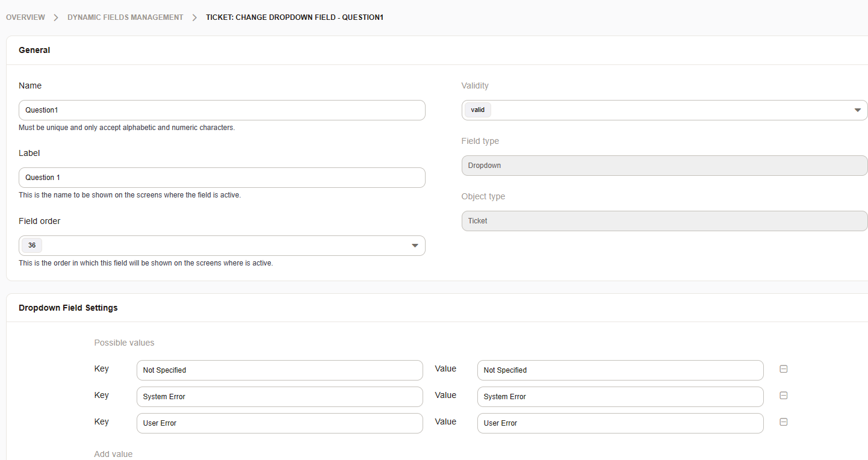
Task: Remove the User Error value row
Action: point(783,422)
